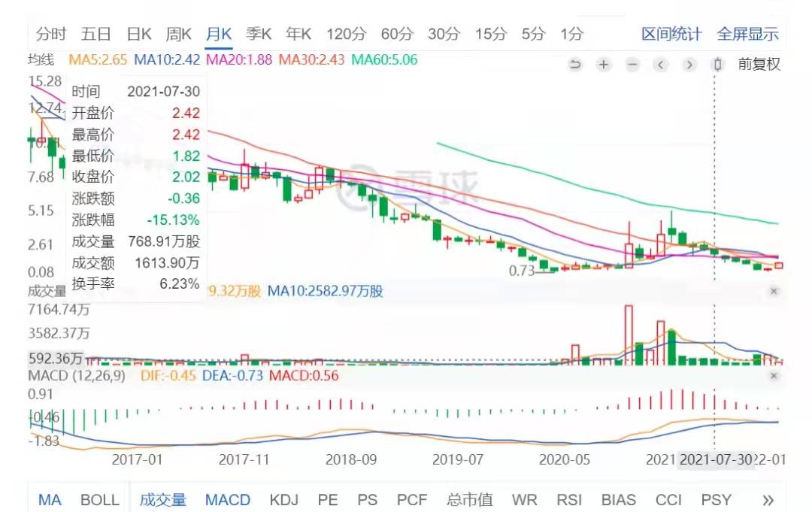Click the DIF:-0.45 MACD legend
812x512 pixels.
click(x=168, y=376)
